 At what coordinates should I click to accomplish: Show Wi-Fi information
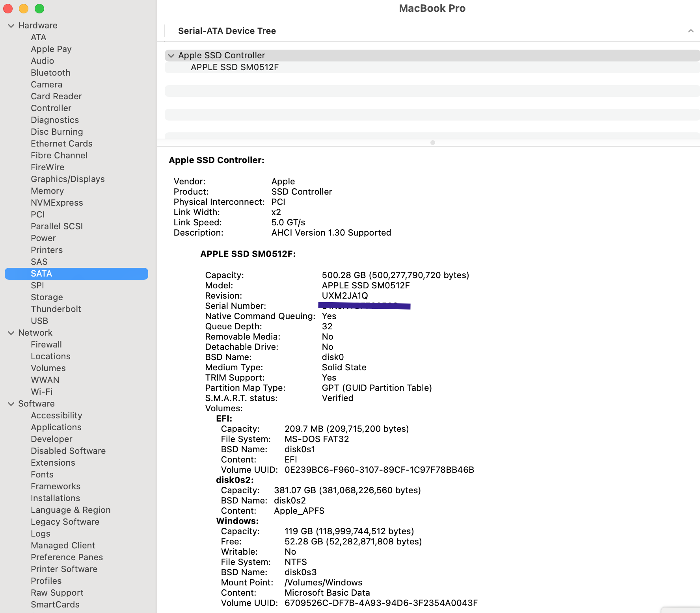(42, 392)
